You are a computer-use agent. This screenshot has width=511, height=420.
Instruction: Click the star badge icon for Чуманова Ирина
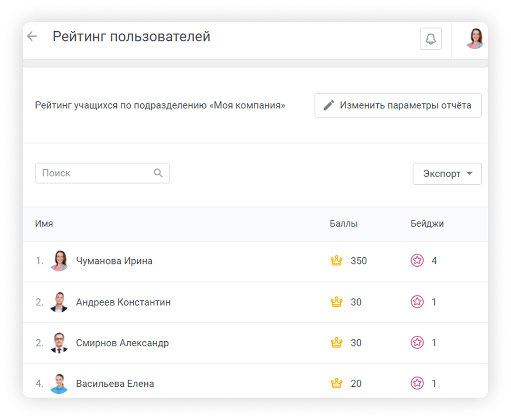pyautogui.click(x=417, y=261)
